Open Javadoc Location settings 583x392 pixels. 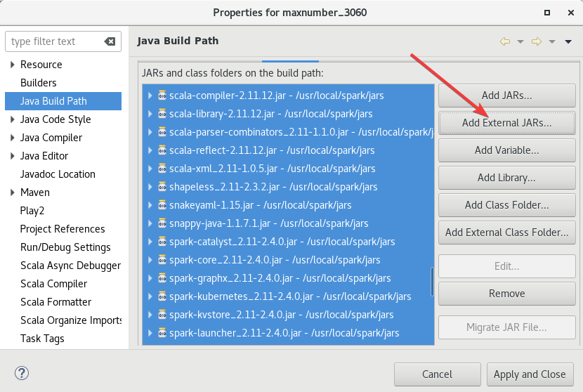click(x=58, y=174)
